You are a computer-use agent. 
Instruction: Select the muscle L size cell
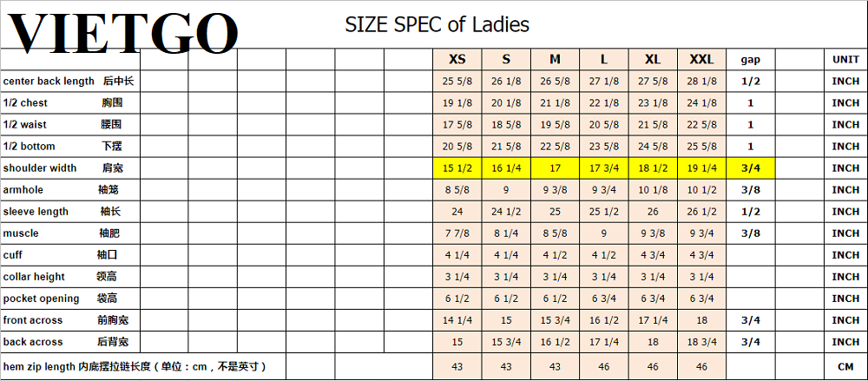(x=603, y=233)
